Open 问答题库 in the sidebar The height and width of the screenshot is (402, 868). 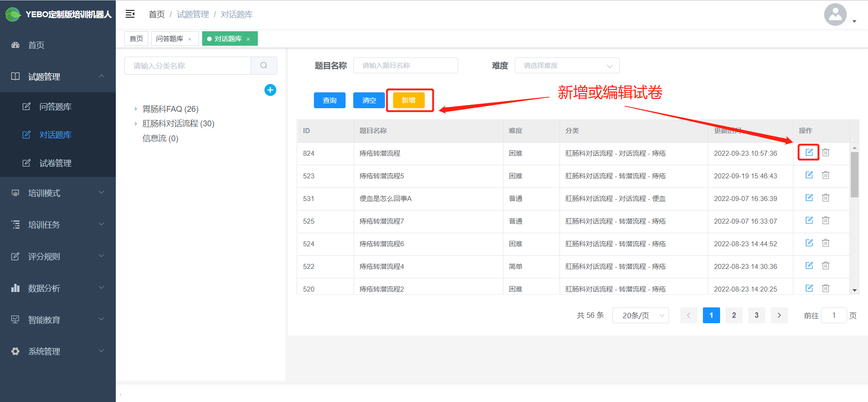point(58,106)
